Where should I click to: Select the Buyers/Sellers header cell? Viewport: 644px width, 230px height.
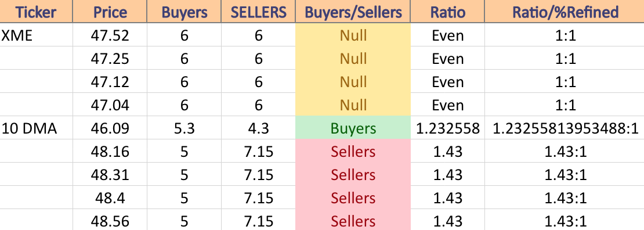click(353, 12)
